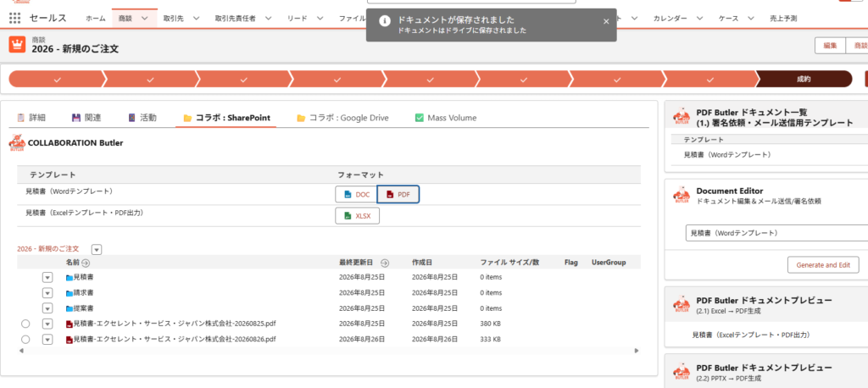Open the row menu for 見積書 folder
This screenshot has height=388, width=868.
coord(47,277)
